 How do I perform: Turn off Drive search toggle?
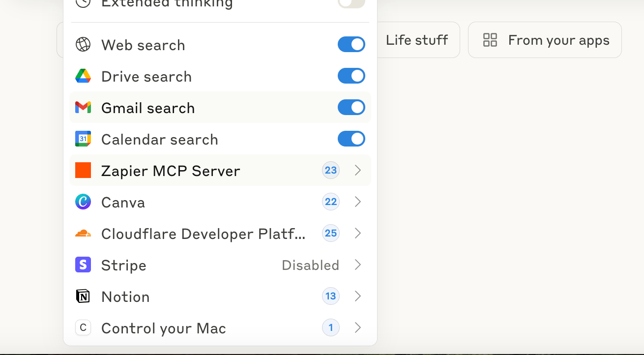pos(351,76)
